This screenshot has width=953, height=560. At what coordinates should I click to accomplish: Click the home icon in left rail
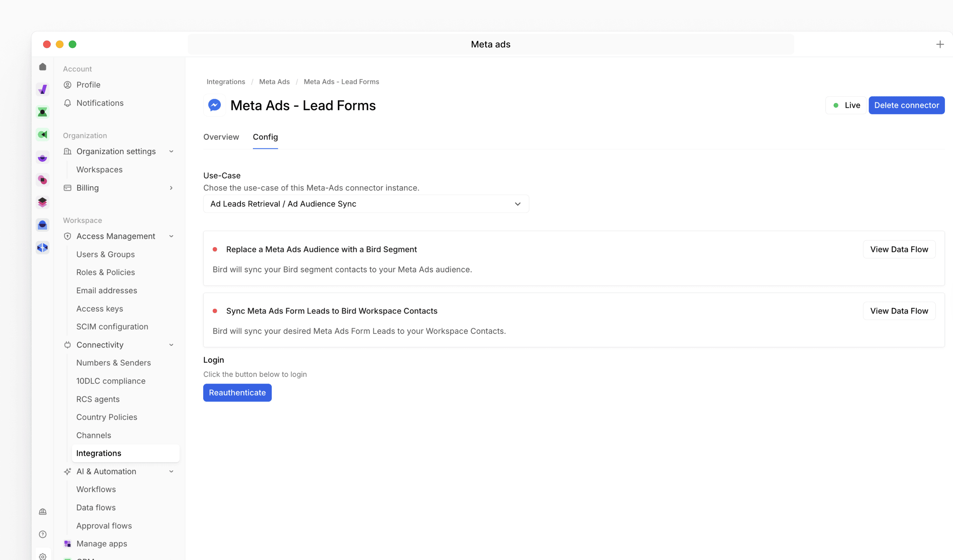(43, 67)
